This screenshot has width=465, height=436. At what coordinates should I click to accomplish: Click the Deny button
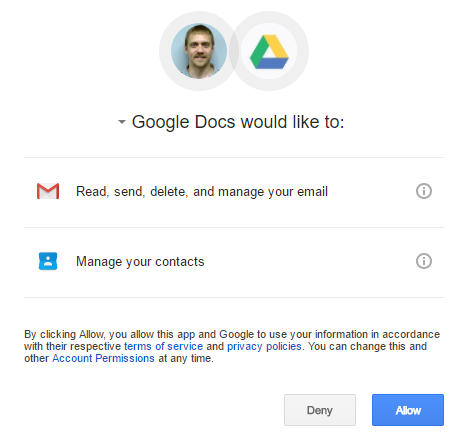320,410
